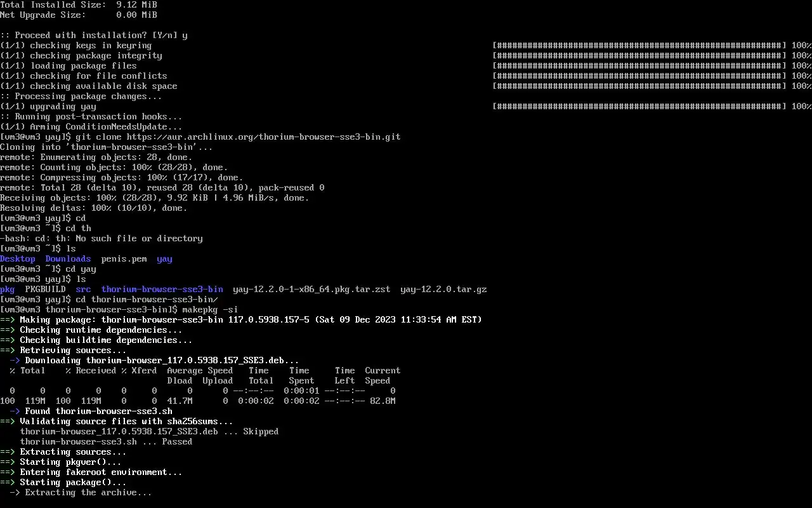Image resolution: width=812 pixels, height=508 pixels.
Task: Click the 'Proceed with installation? [Y/n] y' prompt
Action: [94, 35]
